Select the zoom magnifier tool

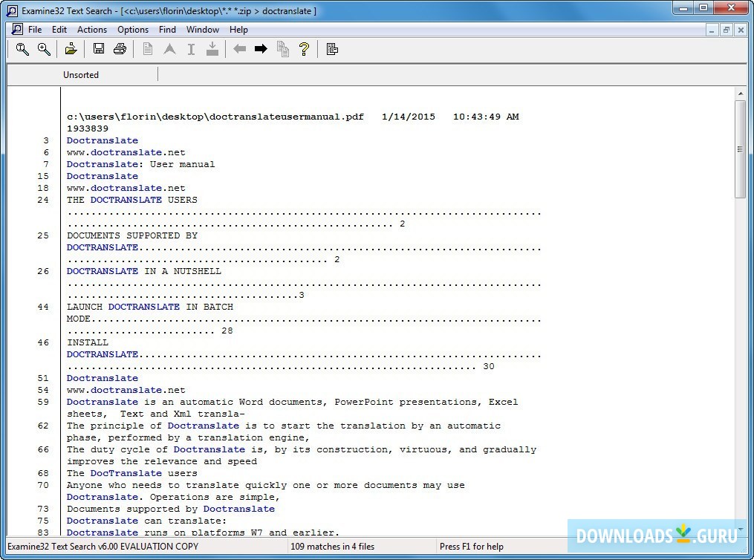click(45, 49)
